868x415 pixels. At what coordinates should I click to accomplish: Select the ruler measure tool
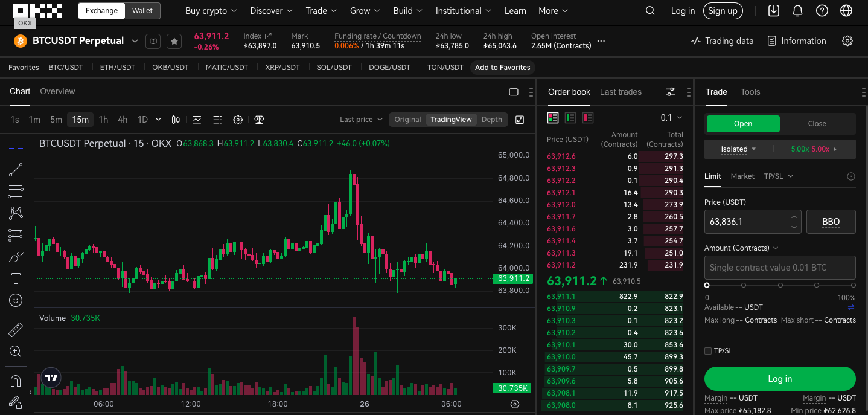tap(16, 329)
